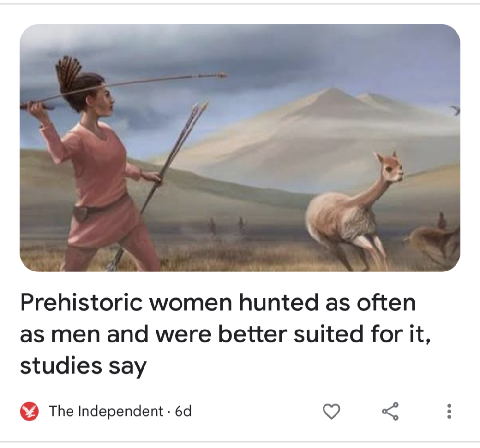
Task: Open headline starting "Prehistoric women hunted as often"
Action: click(225, 334)
